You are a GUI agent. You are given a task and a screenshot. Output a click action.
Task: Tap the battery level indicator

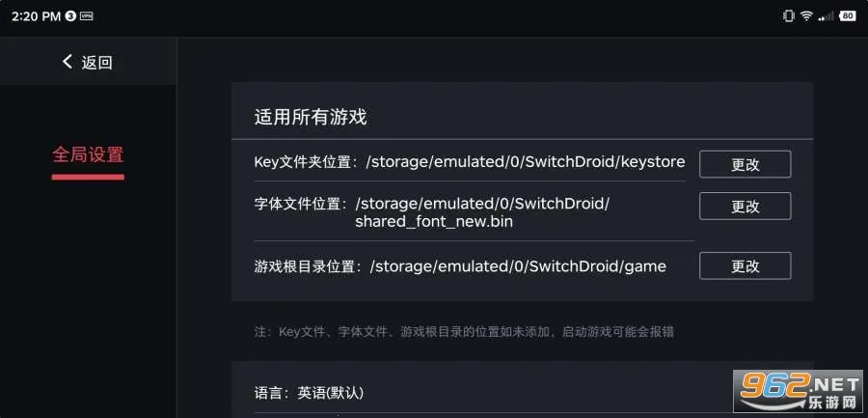pyautogui.click(x=848, y=16)
